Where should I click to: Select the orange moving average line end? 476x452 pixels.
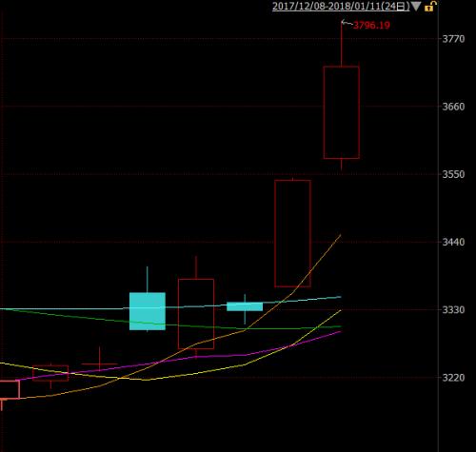point(340,235)
